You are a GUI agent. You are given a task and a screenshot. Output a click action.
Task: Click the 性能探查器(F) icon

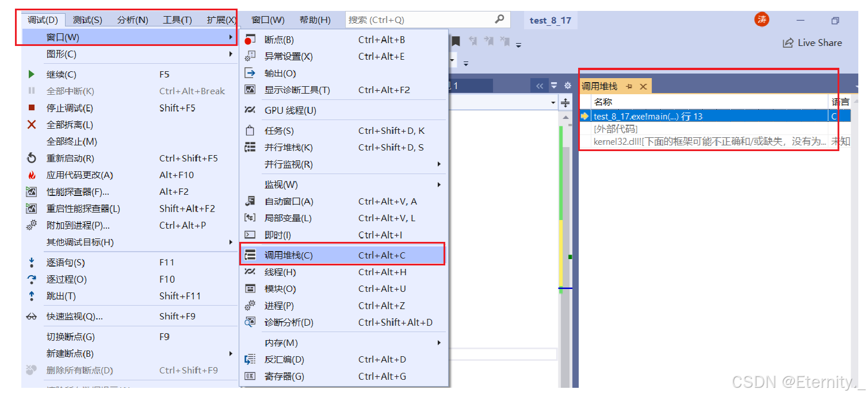click(x=32, y=192)
